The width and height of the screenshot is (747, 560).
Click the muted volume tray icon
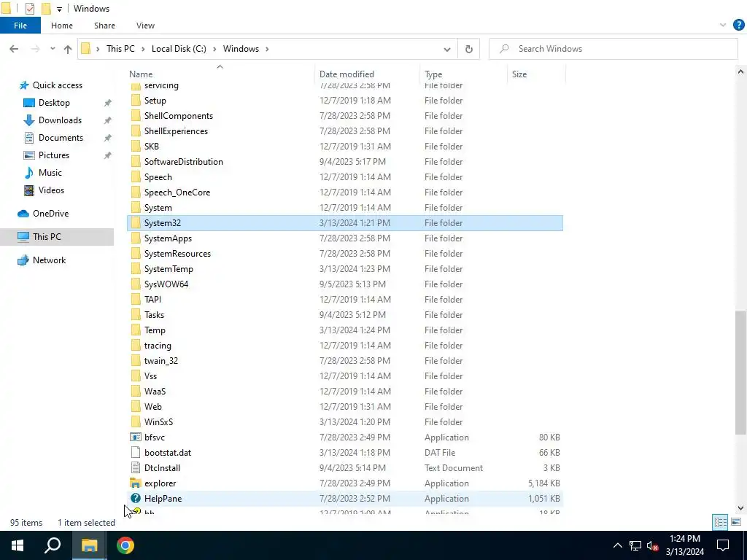pyautogui.click(x=653, y=545)
